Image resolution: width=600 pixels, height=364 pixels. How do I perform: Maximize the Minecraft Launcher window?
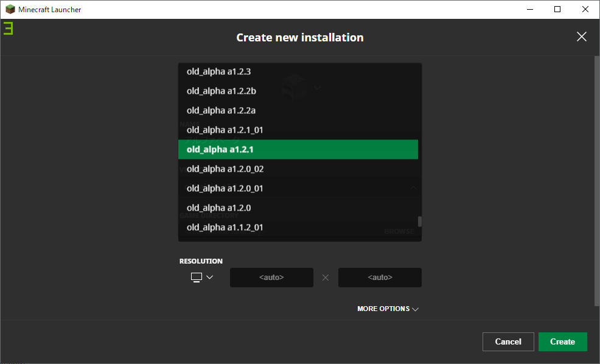[557, 9]
